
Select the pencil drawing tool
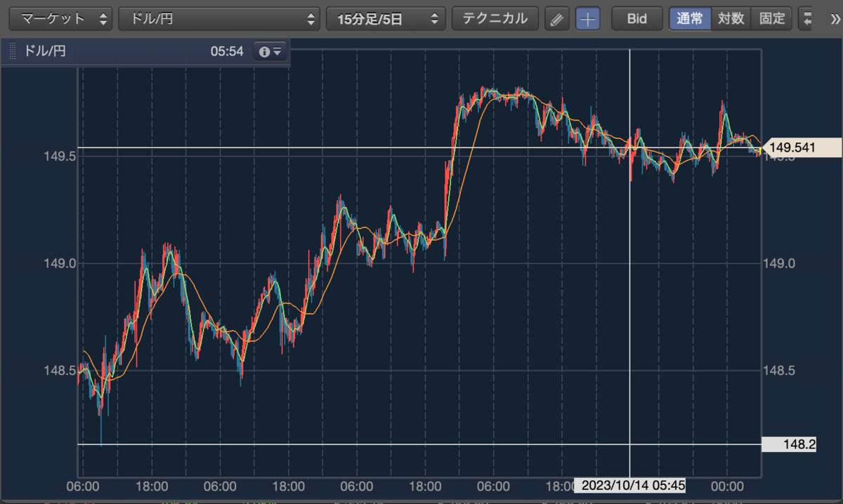557,19
